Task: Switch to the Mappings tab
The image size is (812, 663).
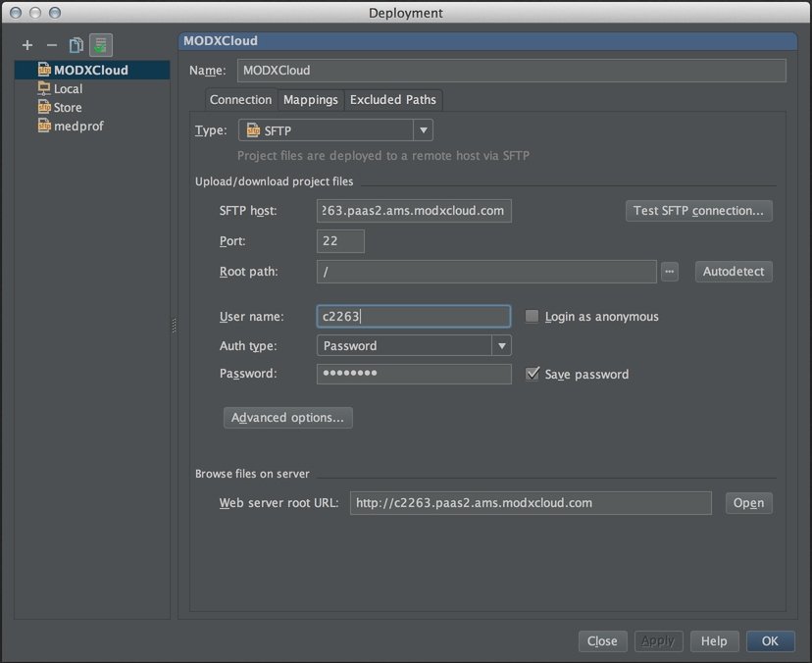Action: 310,100
